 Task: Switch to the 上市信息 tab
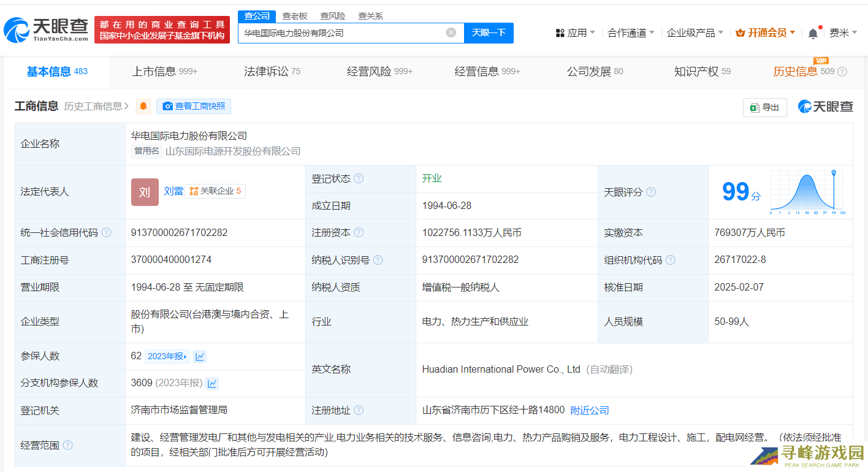[x=165, y=72]
